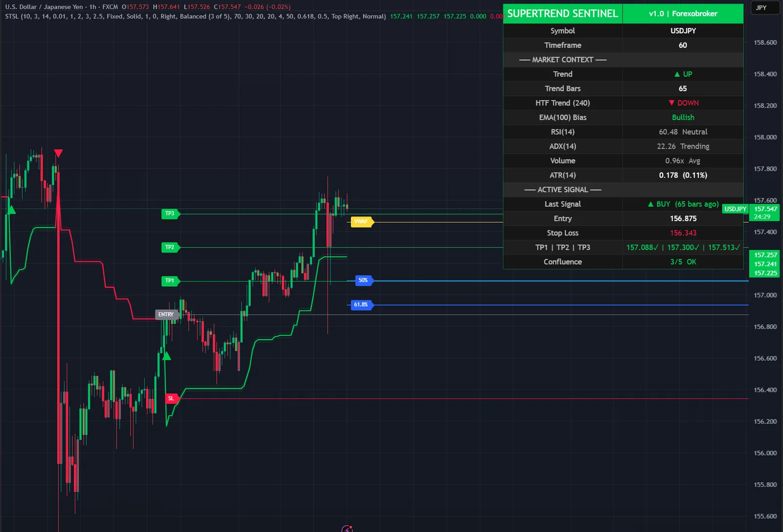The width and height of the screenshot is (783, 532).
Task: Click the SUPERTREND SENTINEL table header
Action: click(x=563, y=14)
